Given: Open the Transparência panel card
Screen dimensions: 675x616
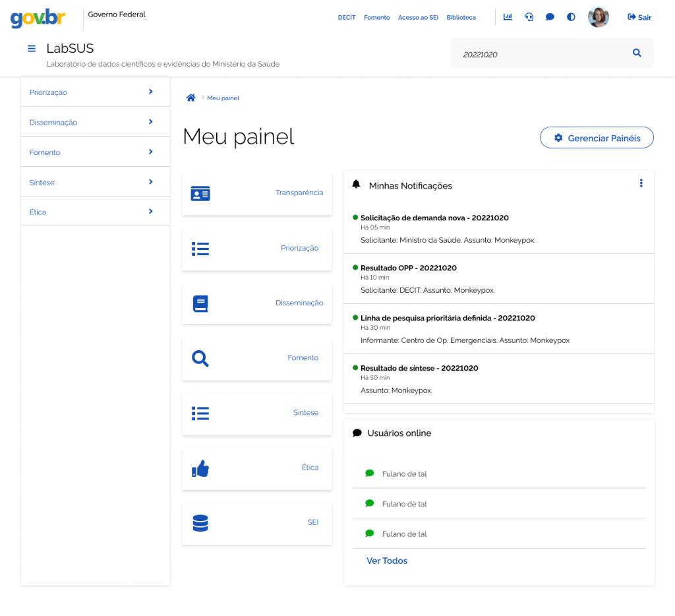Looking at the screenshot, I should [x=257, y=193].
